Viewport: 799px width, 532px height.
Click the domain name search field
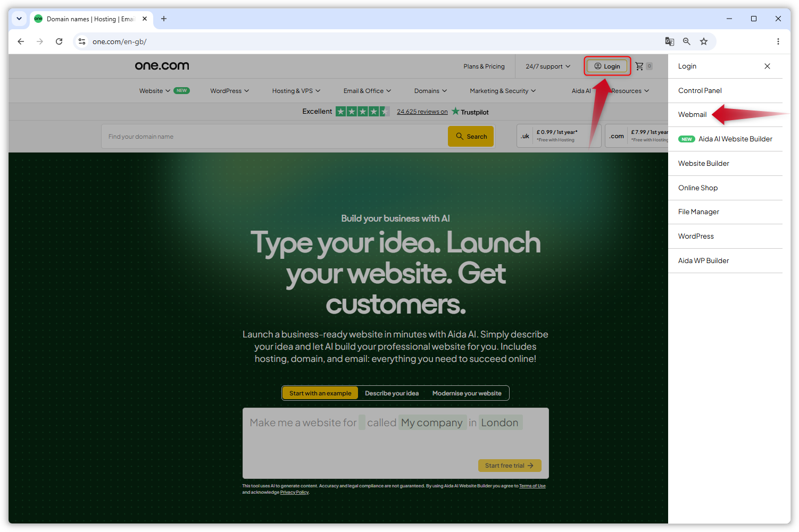274,137
